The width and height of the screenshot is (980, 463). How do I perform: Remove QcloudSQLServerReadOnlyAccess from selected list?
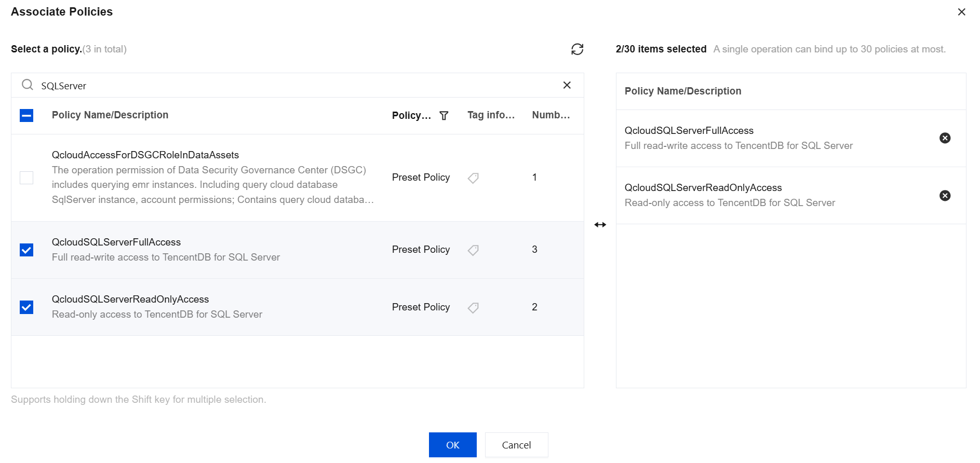pyautogui.click(x=945, y=196)
